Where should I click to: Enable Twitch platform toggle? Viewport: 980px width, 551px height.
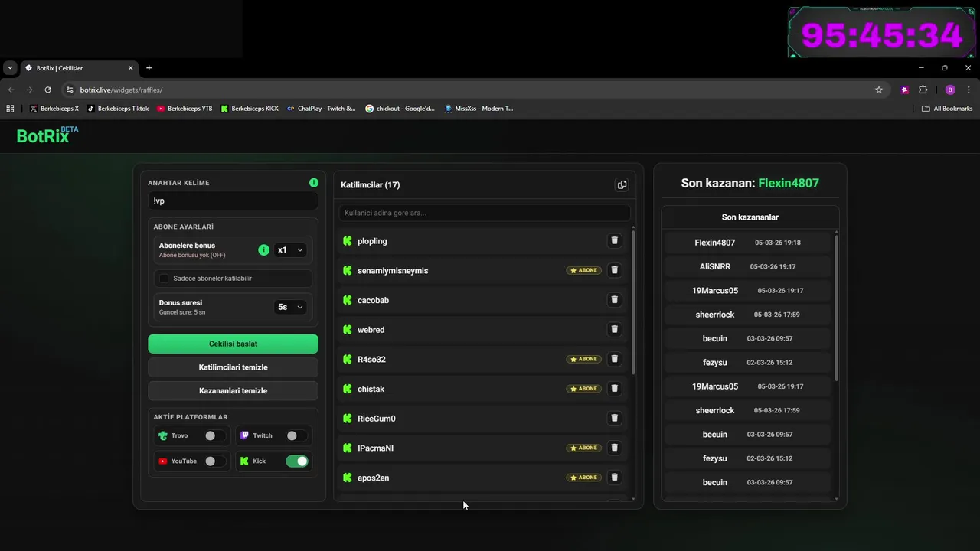point(296,435)
